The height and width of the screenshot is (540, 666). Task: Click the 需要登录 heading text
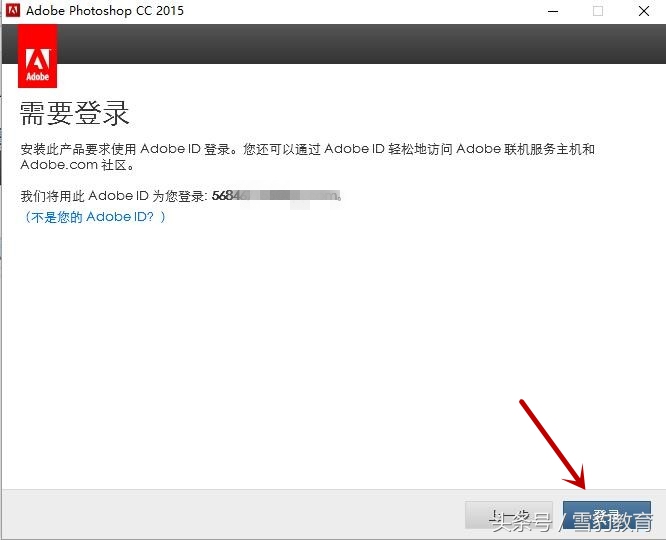74,113
